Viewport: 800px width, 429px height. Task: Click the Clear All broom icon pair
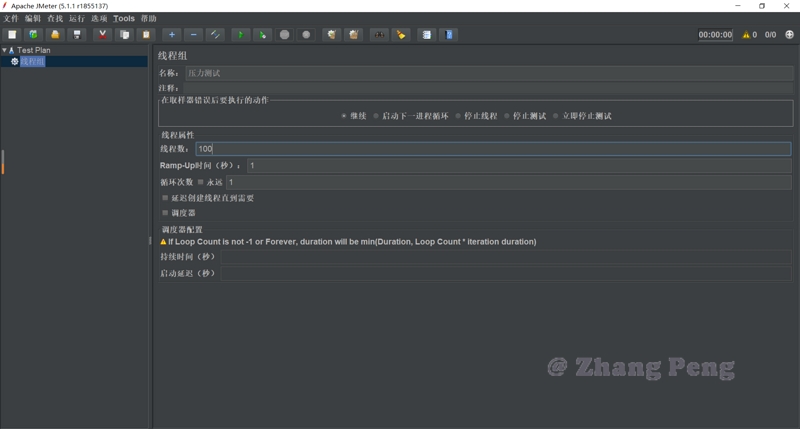[x=353, y=34]
